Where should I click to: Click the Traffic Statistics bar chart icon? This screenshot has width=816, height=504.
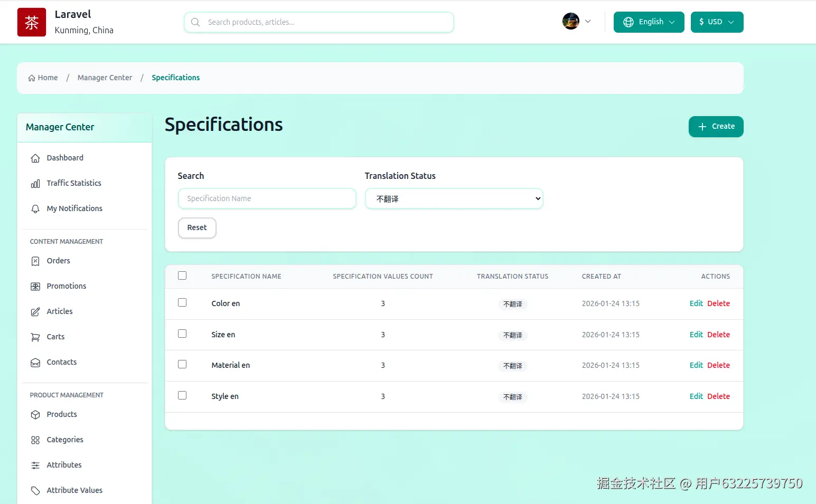click(x=35, y=184)
